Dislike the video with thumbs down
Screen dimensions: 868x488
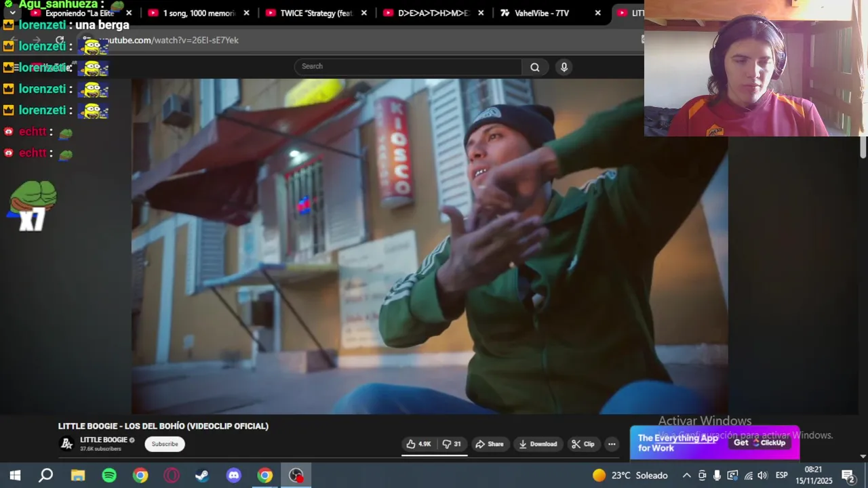tap(452, 444)
